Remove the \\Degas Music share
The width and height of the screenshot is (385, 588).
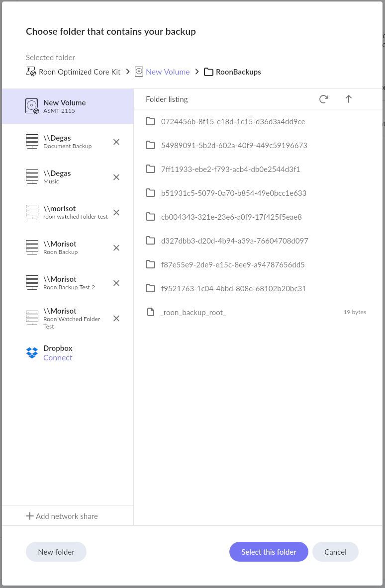pyautogui.click(x=116, y=177)
